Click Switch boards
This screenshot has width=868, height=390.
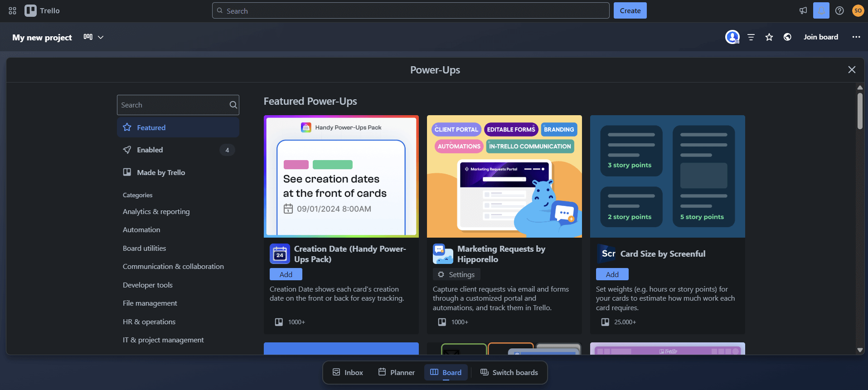(x=509, y=372)
